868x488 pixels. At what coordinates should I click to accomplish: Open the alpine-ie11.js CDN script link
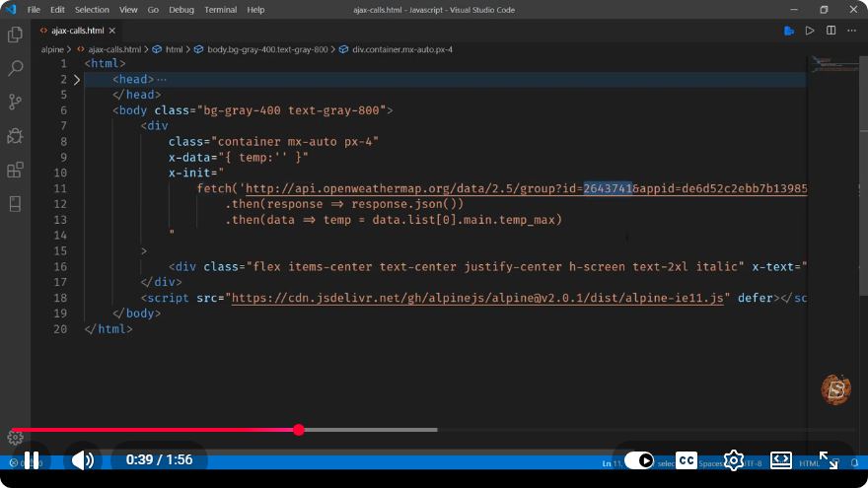click(477, 298)
